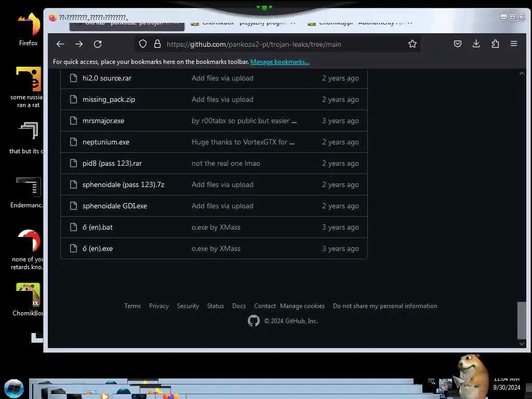The image size is (532, 399).
Task: Click Manage cookies in footer
Action: pos(302,306)
